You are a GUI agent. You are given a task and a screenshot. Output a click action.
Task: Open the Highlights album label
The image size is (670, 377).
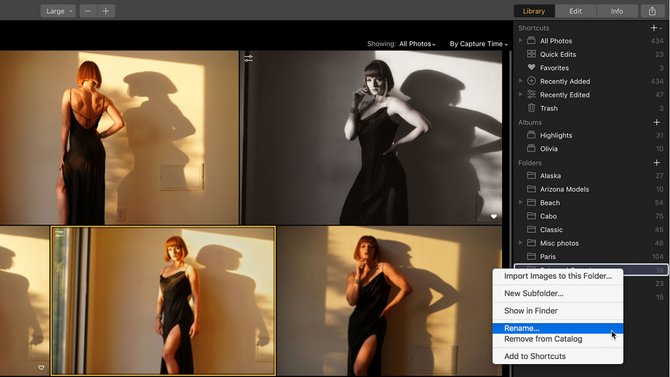point(556,135)
